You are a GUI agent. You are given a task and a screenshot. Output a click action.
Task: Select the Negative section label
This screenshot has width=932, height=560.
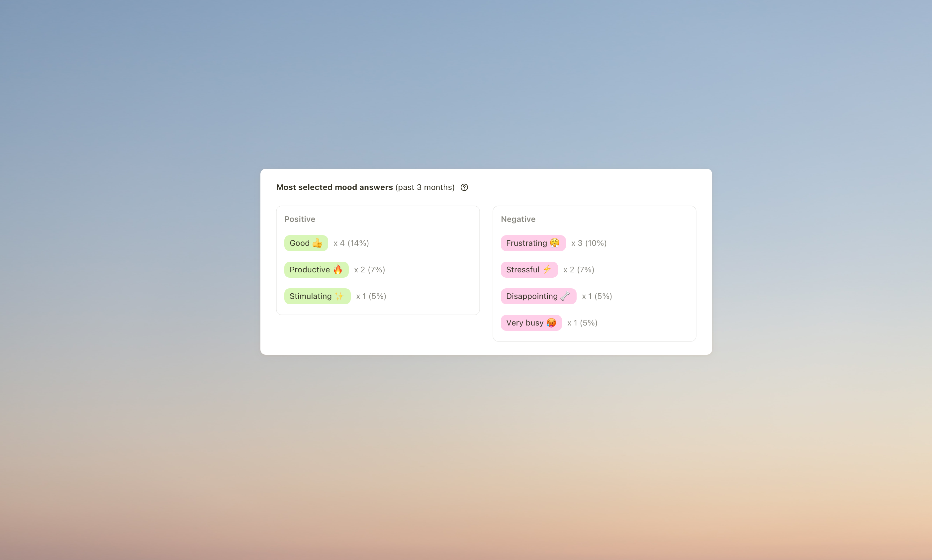point(517,219)
